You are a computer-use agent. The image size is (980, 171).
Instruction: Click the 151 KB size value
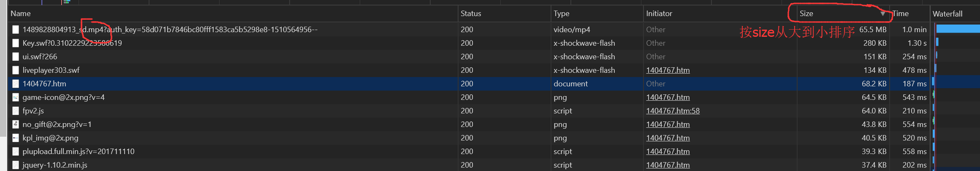[x=875, y=57]
